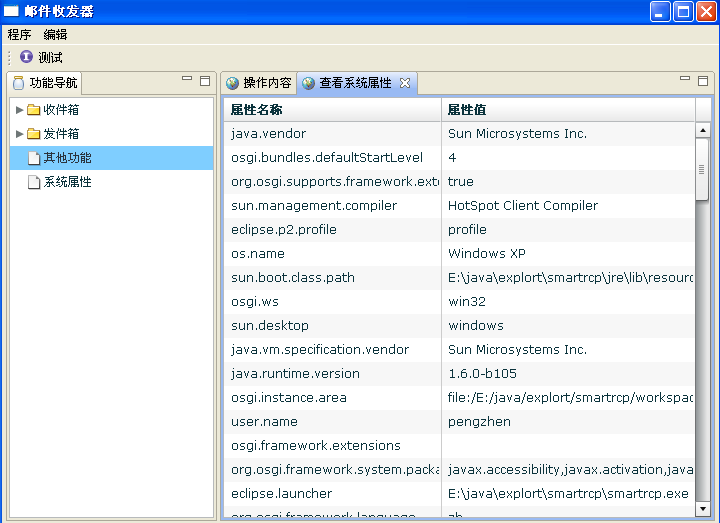The height and width of the screenshot is (523, 720).
Task: Click the 测试 toolbar button label
Action: pyautogui.click(x=50, y=57)
